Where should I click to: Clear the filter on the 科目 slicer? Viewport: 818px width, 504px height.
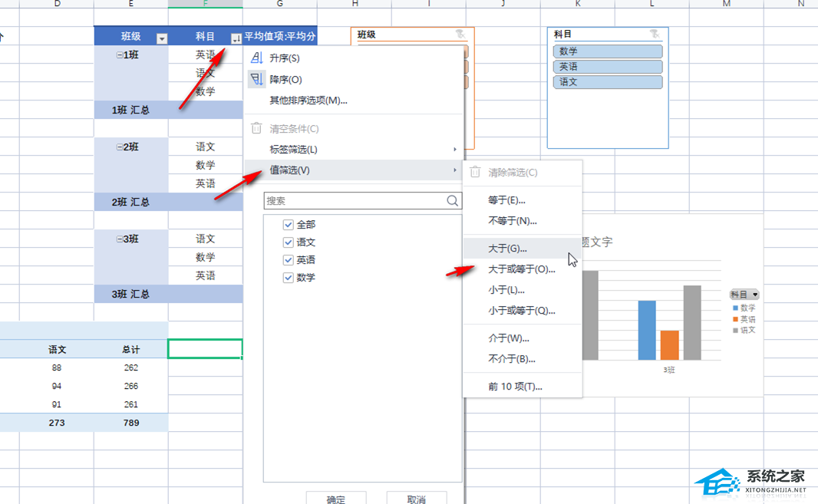[x=653, y=35]
